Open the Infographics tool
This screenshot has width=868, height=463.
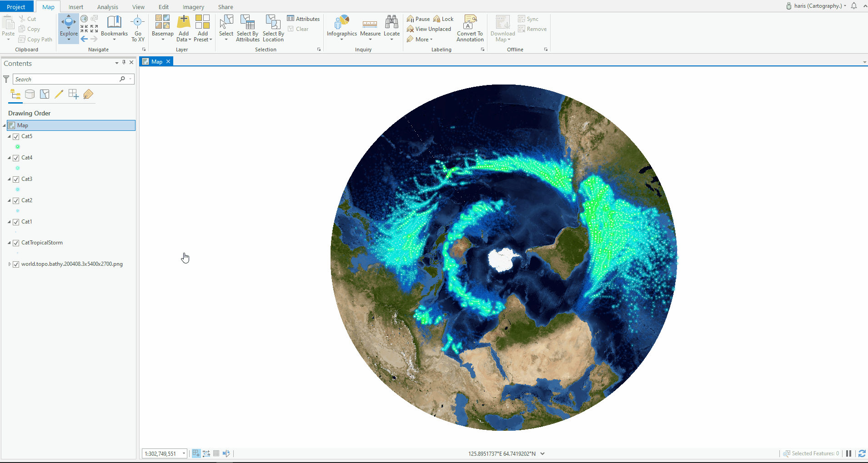click(x=342, y=27)
